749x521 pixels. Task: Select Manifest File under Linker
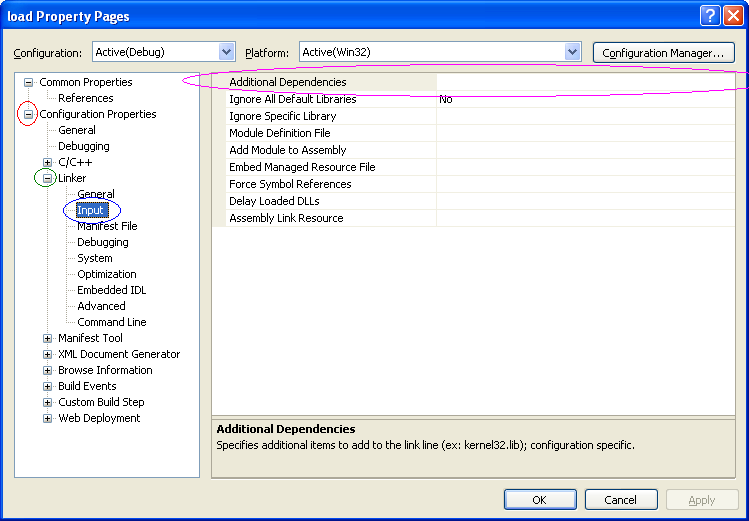tap(107, 226)
